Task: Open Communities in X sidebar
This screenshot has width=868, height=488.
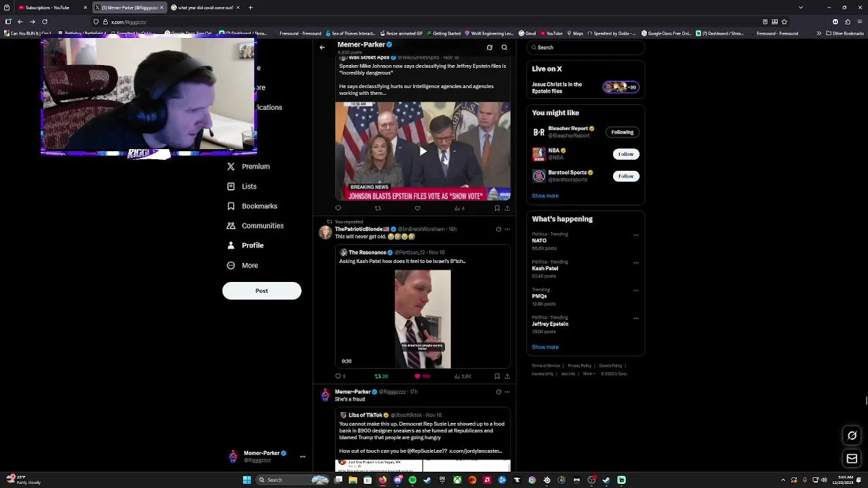Action: pyautogui.click(x=255, y=226)
